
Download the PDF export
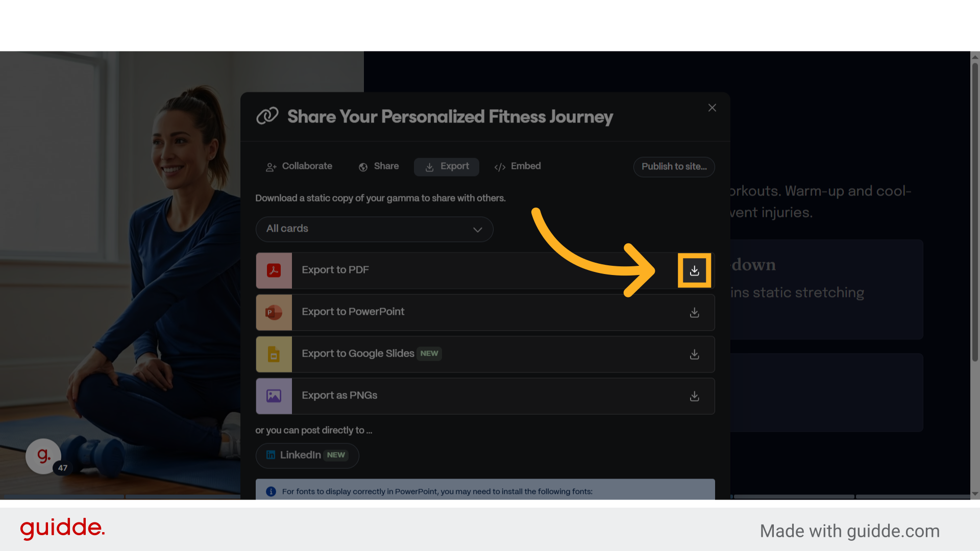pyautogui.click(x=694, y=270)
